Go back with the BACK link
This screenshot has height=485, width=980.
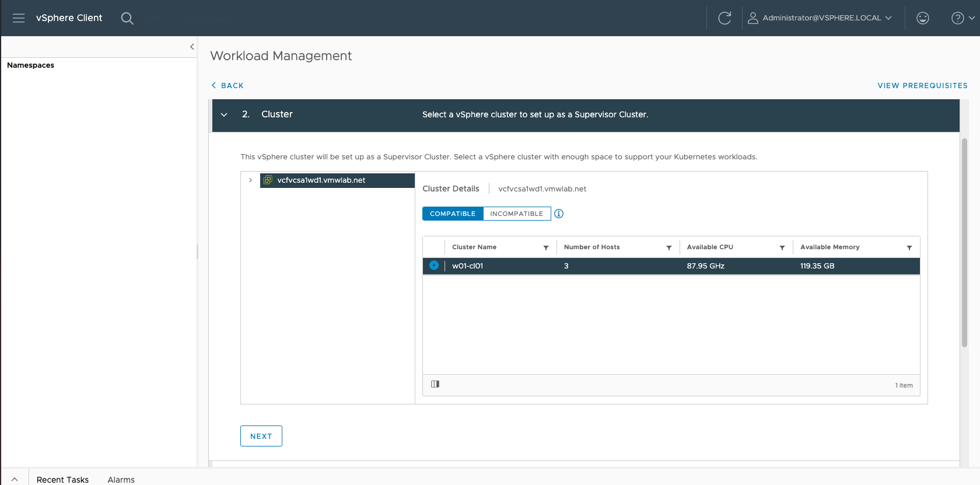[x=228, y=85]
